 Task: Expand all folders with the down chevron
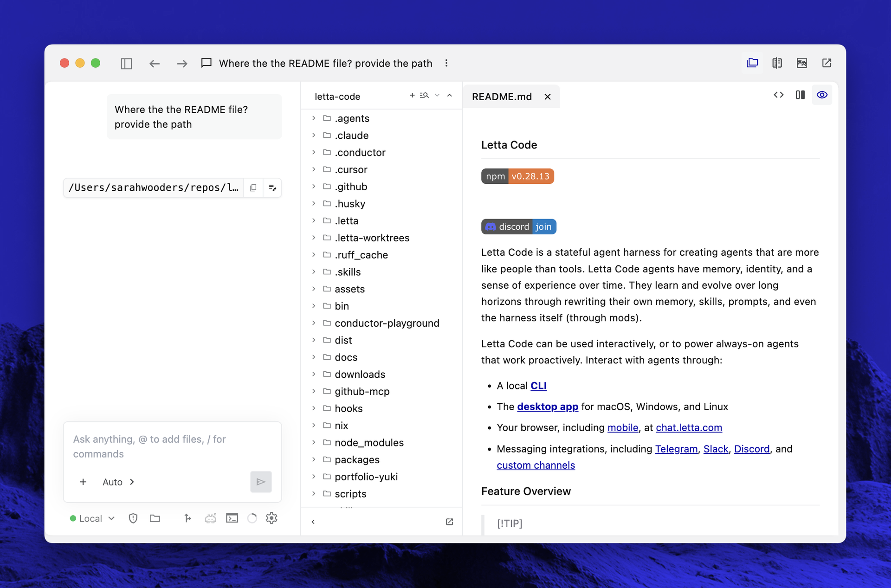pyautogui.click(x=437, y=95)
